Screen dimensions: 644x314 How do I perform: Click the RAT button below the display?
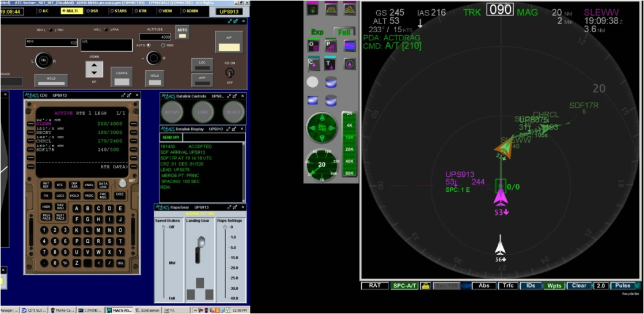[374, 286]
